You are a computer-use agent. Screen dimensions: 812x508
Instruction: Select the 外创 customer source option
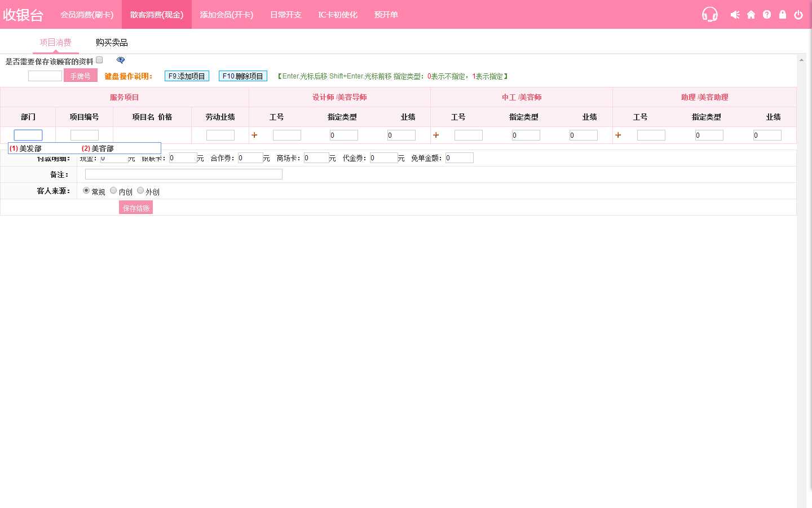[140, 191]
